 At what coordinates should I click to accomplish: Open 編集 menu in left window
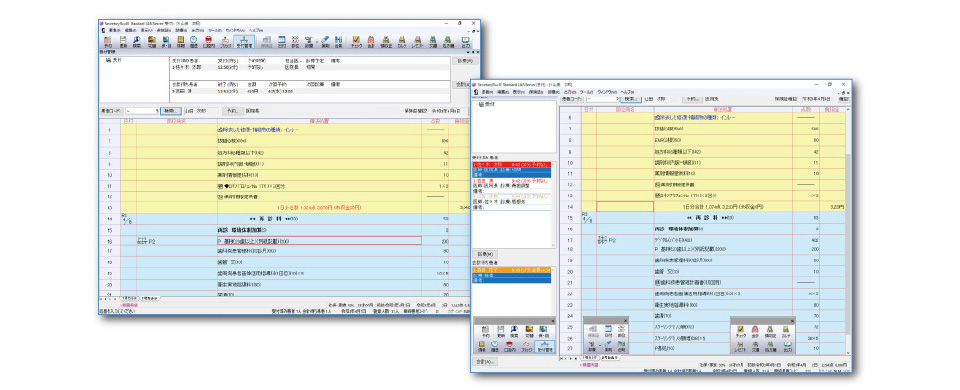pyautogui.click(x=131, y=30)
